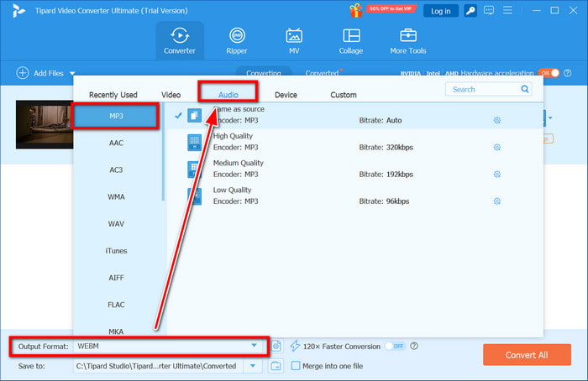Click the gift box promotion icon
Image resolution: width=588 pixels, height=381 pixels.
tap(356, 10)
